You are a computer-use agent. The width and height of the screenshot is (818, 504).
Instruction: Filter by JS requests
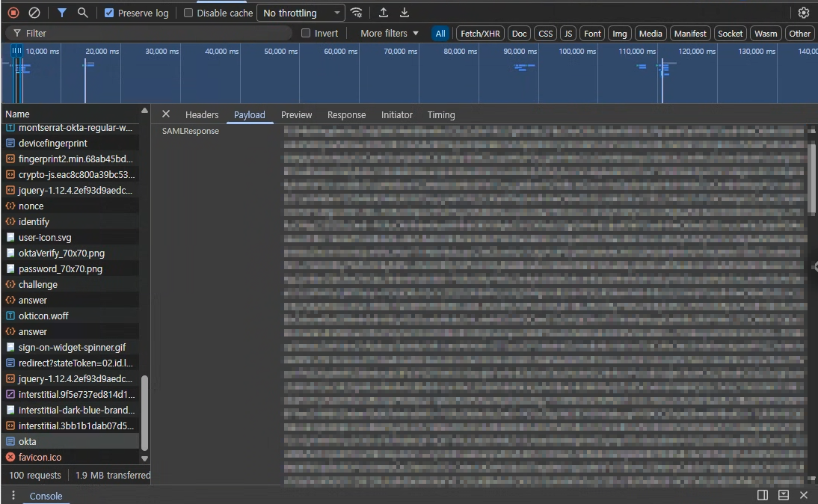pyautogui.click(x=568, y=34)
